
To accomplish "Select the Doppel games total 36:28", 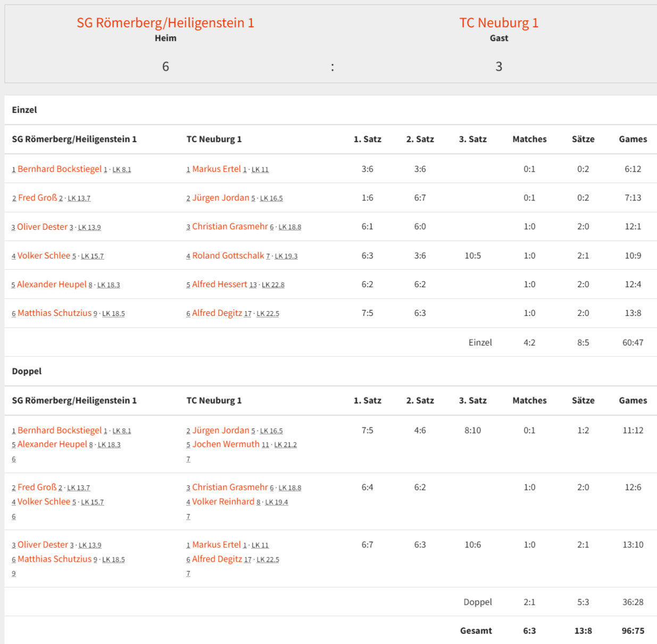I will (x=633, y=602).
